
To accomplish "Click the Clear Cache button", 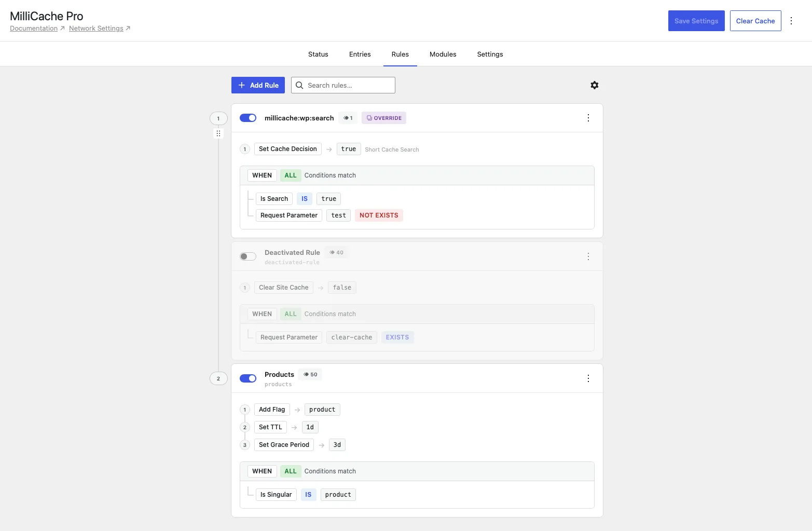I will click(x=755, y=21).
